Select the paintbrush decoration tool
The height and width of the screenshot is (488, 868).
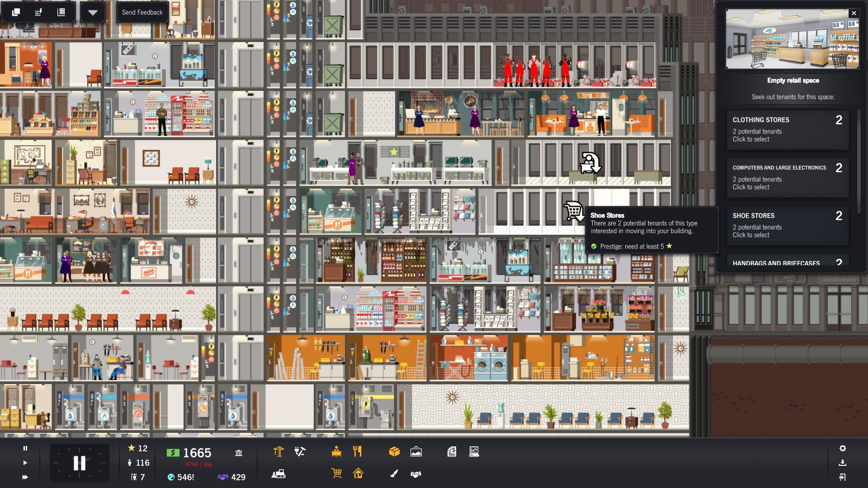click(392, 474)
